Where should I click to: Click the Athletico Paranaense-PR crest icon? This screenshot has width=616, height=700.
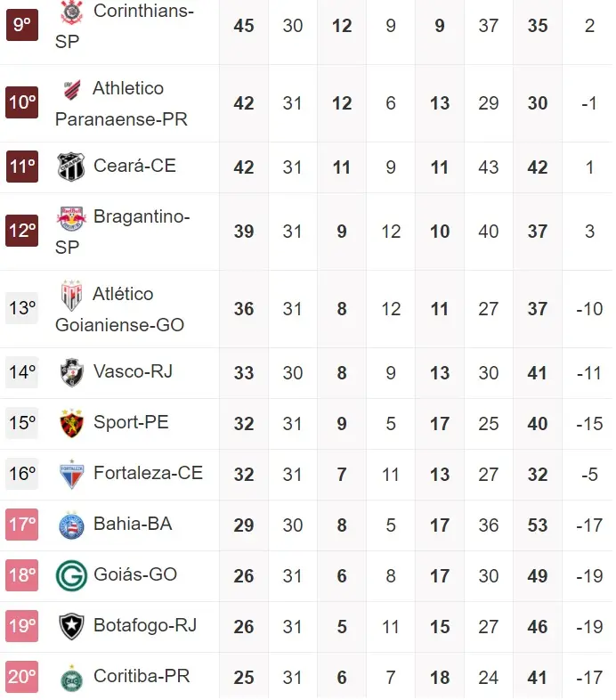pos(70,89)
